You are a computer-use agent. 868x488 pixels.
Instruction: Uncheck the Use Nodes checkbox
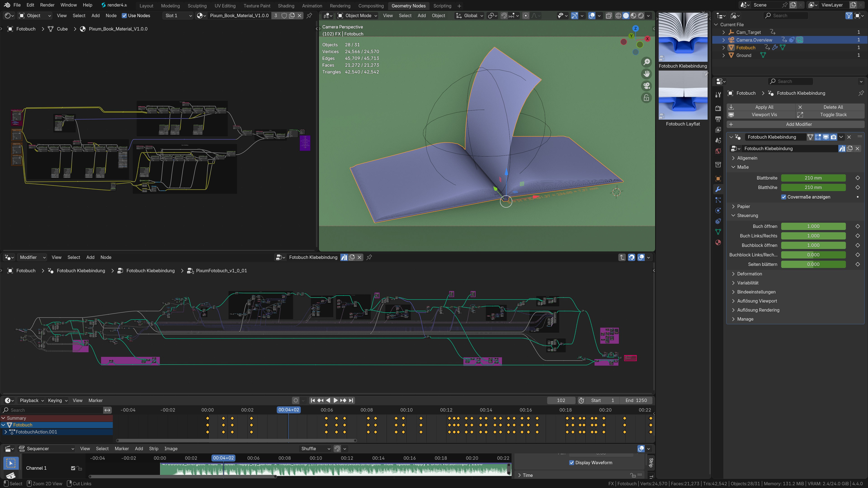124,16
